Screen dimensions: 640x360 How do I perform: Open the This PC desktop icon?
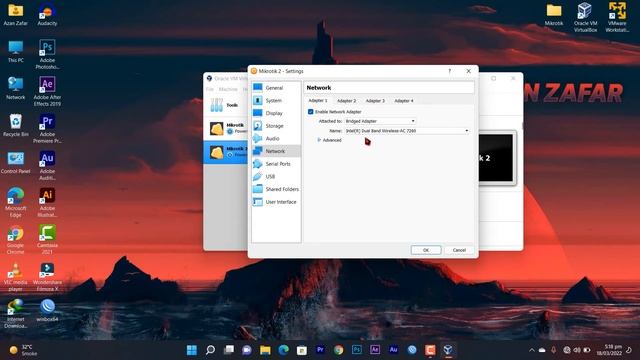tap(16, 51)
